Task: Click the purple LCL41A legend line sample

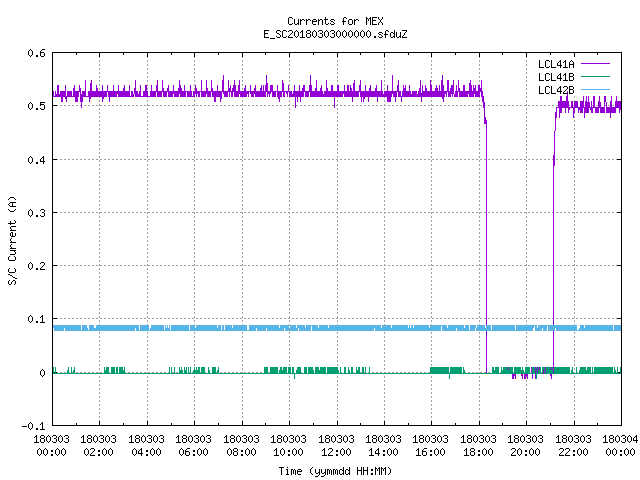Action: click(595, 64)
